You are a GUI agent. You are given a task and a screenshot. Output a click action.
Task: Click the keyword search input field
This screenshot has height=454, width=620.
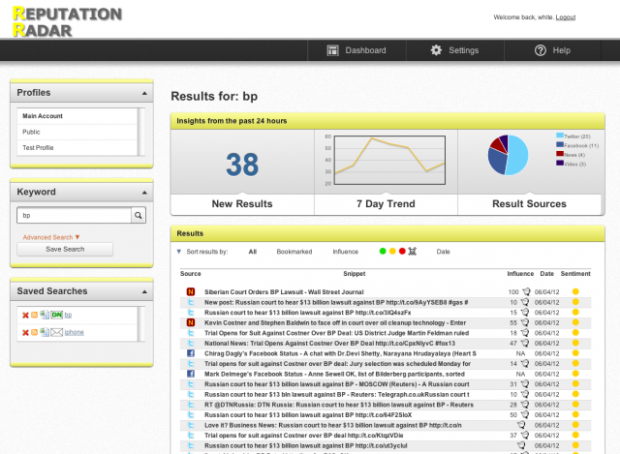coord(74,216)
